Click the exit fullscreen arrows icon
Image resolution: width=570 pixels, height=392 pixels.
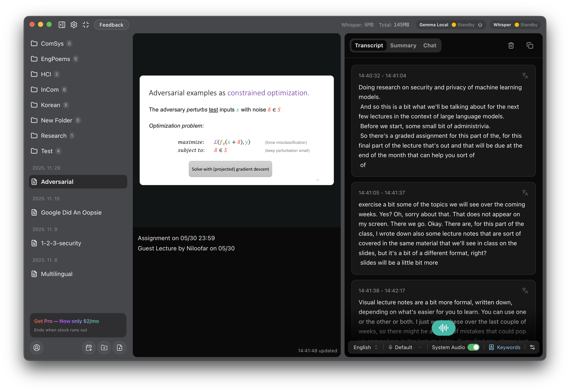86,25
